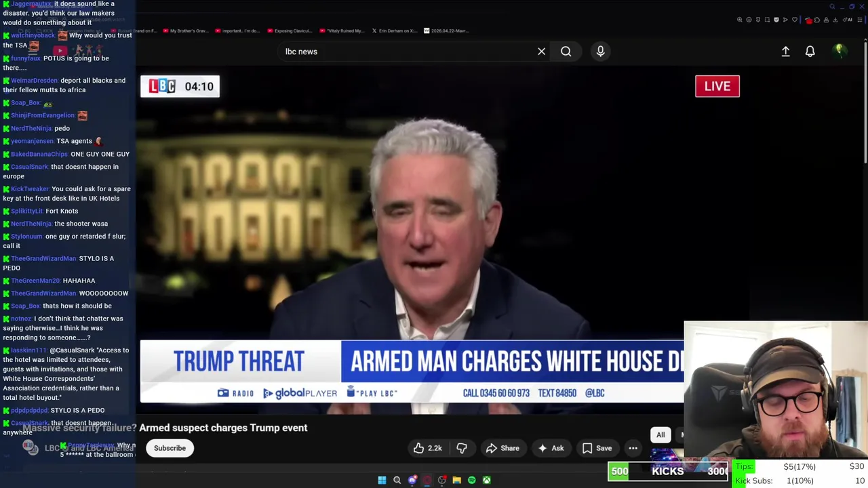Viewport: 868px width, 488px height.
Task: Like the video showing 2.2k likes
Action: 427,448
